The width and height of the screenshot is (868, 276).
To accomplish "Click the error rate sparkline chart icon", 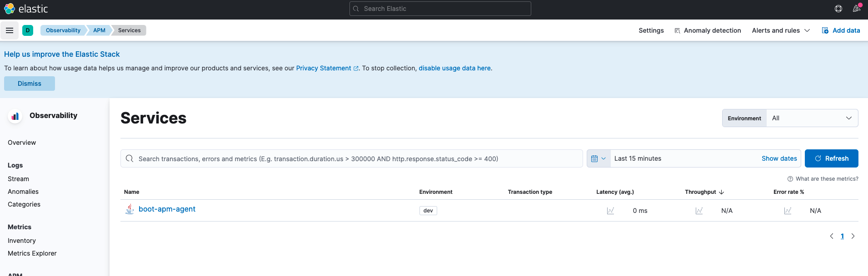I will pos(788,211).
